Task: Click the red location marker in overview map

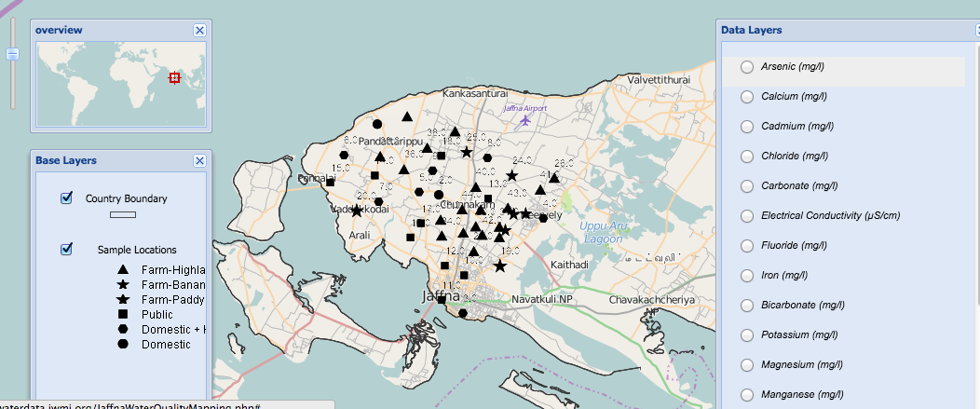Action: (173, 77)
